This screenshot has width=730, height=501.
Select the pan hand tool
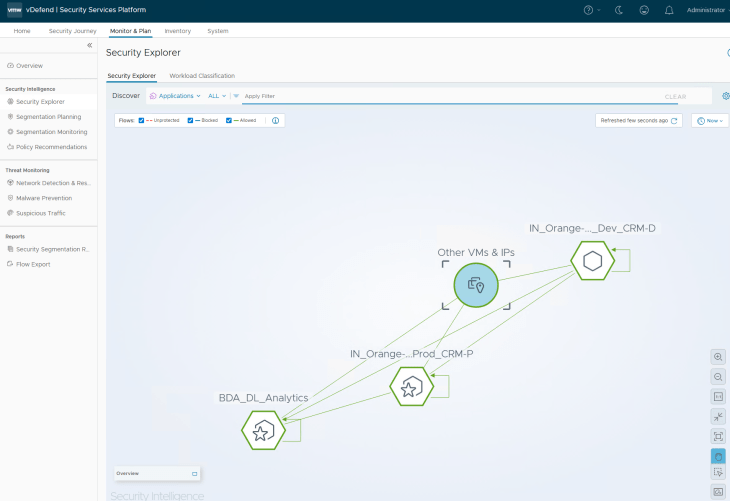click(718, 456)
